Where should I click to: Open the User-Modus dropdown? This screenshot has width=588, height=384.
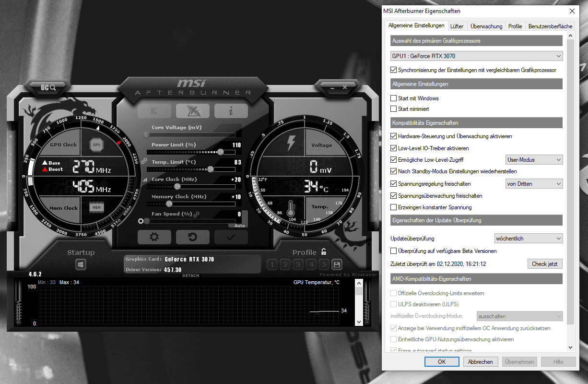coord(534,160)
